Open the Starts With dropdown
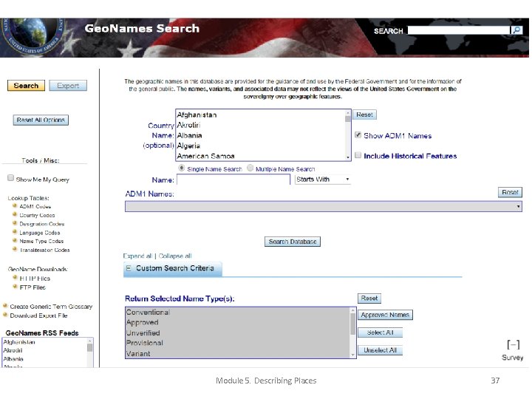The image size is (532, 399). (x=323, y=179)
